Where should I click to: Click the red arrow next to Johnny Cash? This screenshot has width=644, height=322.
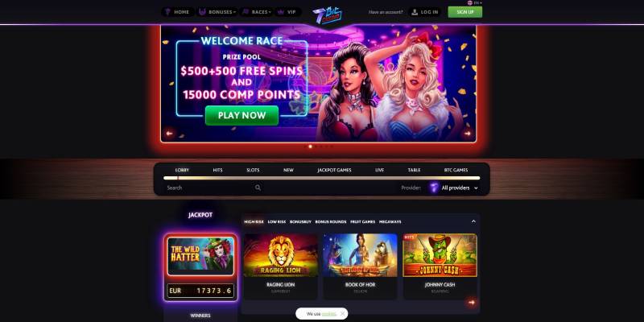click(471, 303)
